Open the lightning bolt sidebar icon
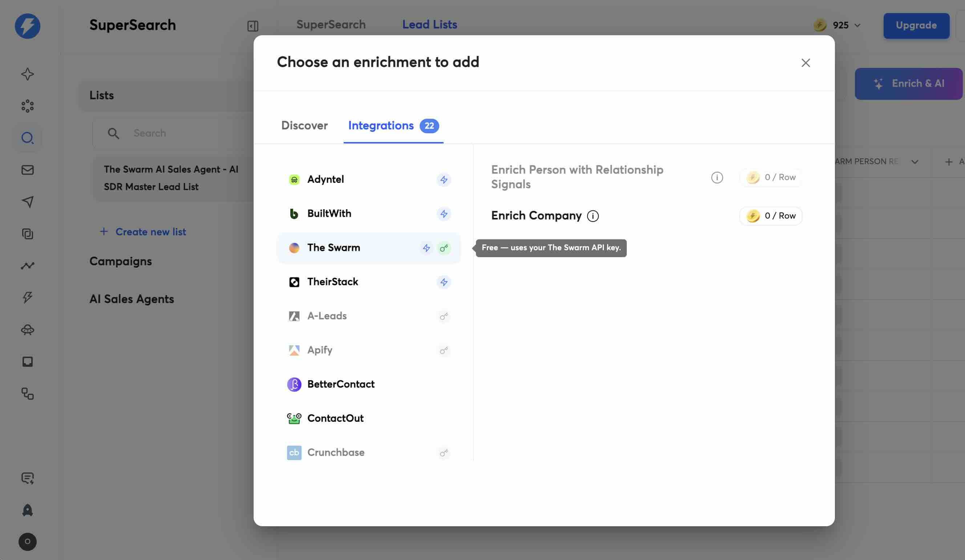Viewport: 965px width, 560px height. (28, 297)
